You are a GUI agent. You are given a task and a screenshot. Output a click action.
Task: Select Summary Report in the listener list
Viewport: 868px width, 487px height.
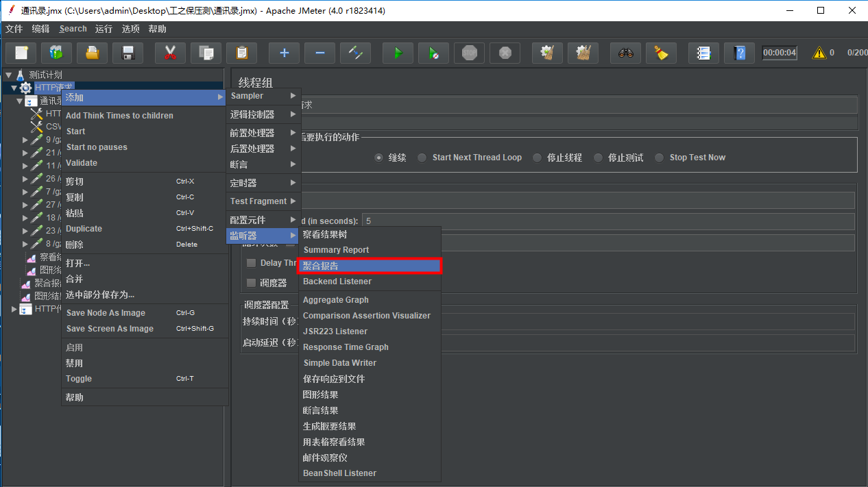[x=336, y=250]
